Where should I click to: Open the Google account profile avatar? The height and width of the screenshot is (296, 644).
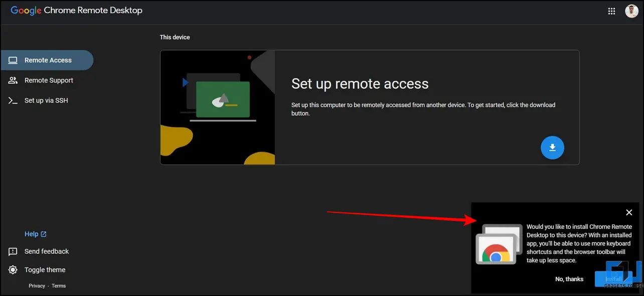click(631, 11)
